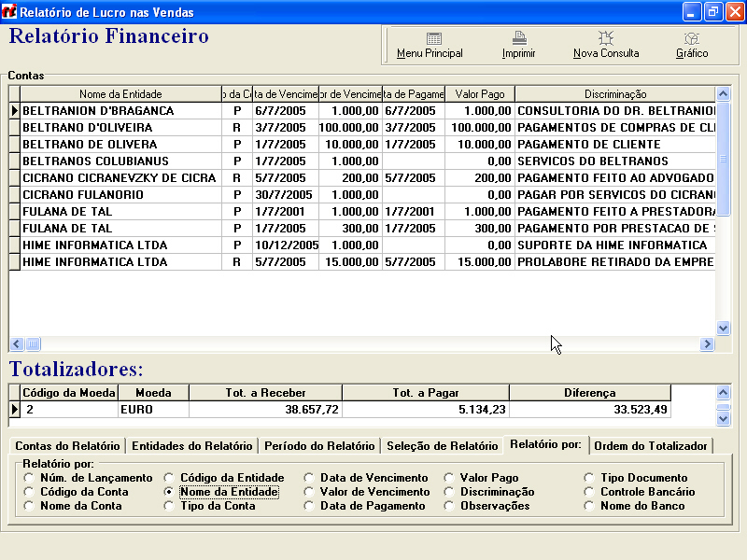747x560 pixels.
Task: Open the Período do Relatório tab
Action: tap(318, 446)
